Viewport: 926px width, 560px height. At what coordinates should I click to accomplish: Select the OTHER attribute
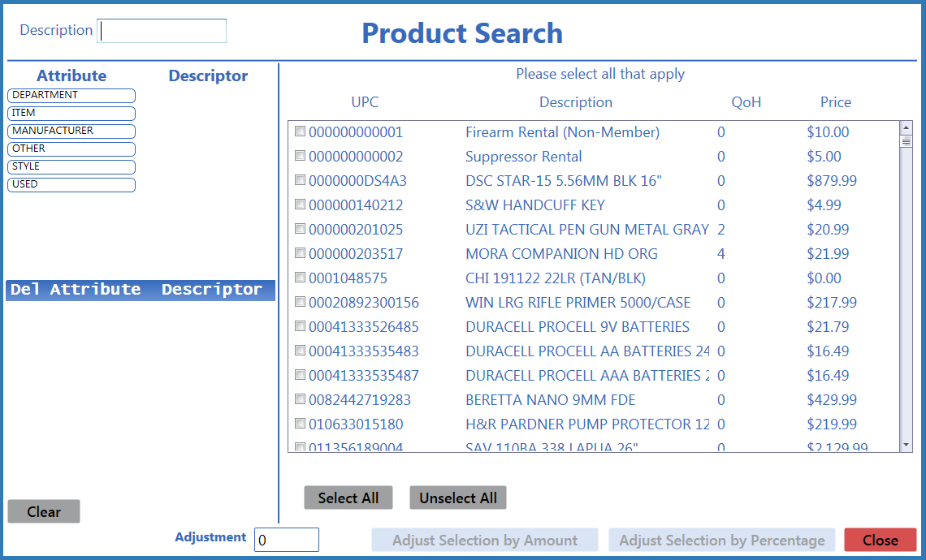[x=71, y=149]
